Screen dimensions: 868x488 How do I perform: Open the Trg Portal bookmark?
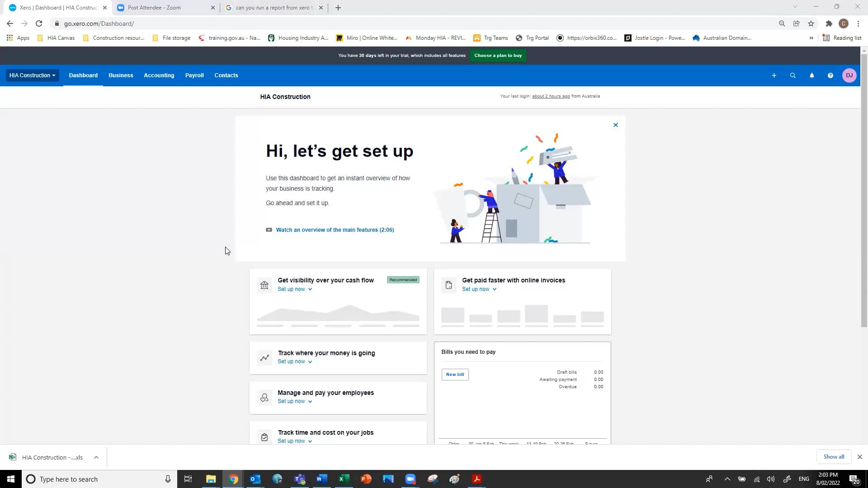(x=533, y=38)
